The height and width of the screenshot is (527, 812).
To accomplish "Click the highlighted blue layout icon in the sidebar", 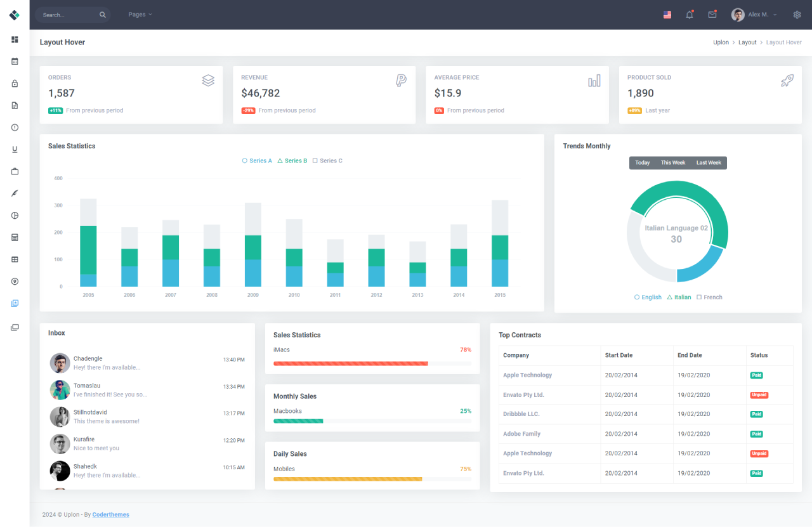I will click(15, 303).
